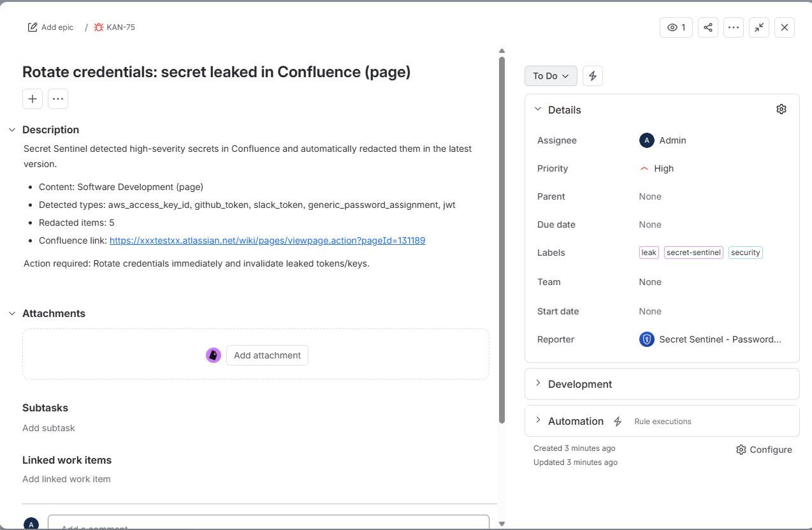Viewport: 812px width, 530px height.
Task: Open the top-right more actions menu
Action: pos(734,27)
